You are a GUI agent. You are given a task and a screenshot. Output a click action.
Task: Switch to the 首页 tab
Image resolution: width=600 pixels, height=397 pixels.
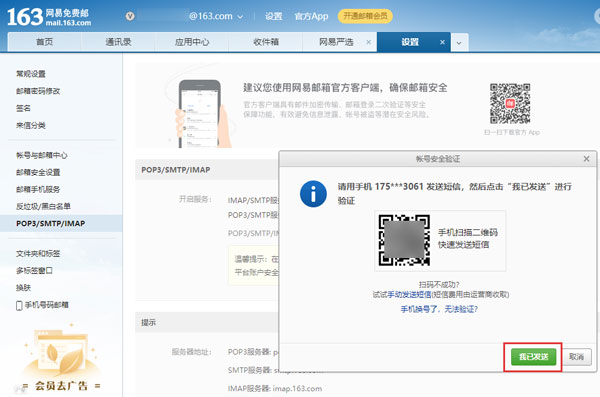tap(44, 42)
